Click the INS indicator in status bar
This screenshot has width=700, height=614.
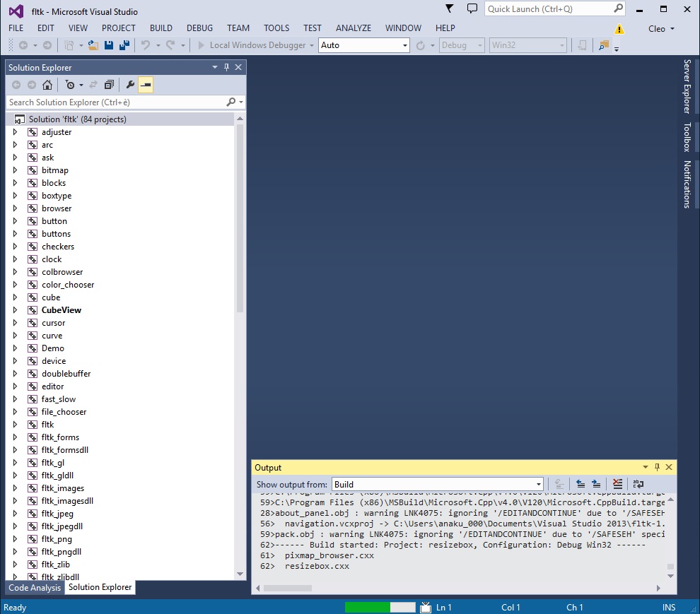click(669, 608)
